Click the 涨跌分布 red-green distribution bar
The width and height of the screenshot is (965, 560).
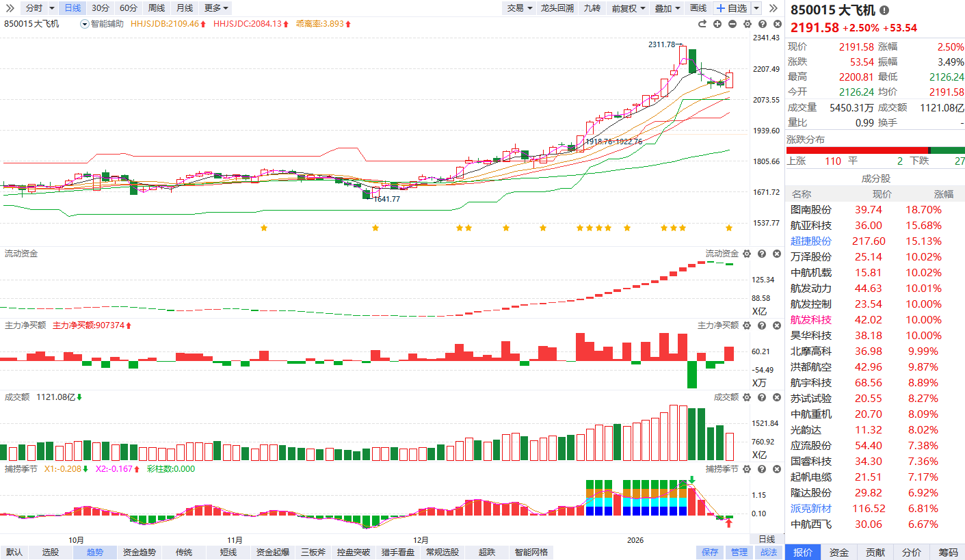click(875, 150)
